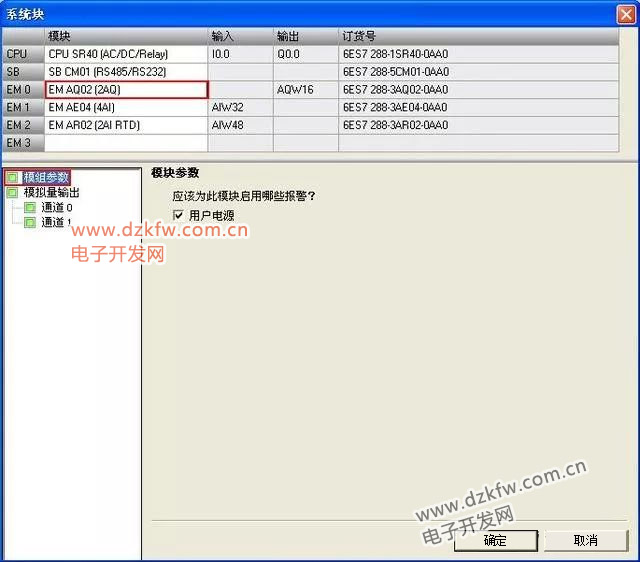The width and height of the screenshot is (640, 562).
Task: Open the 通道 1 settings label
Action: pos(56,223)
